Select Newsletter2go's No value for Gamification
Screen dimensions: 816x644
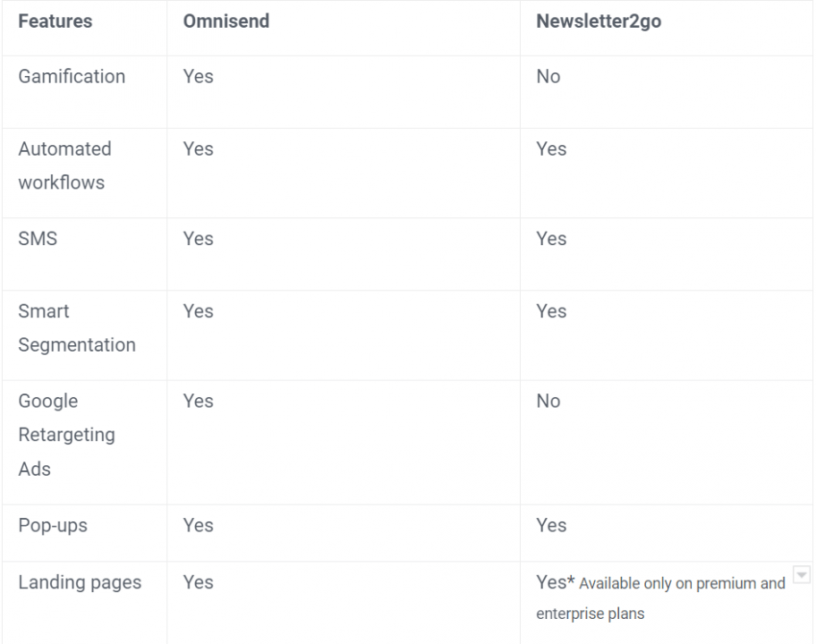click(x=548, y=76)
